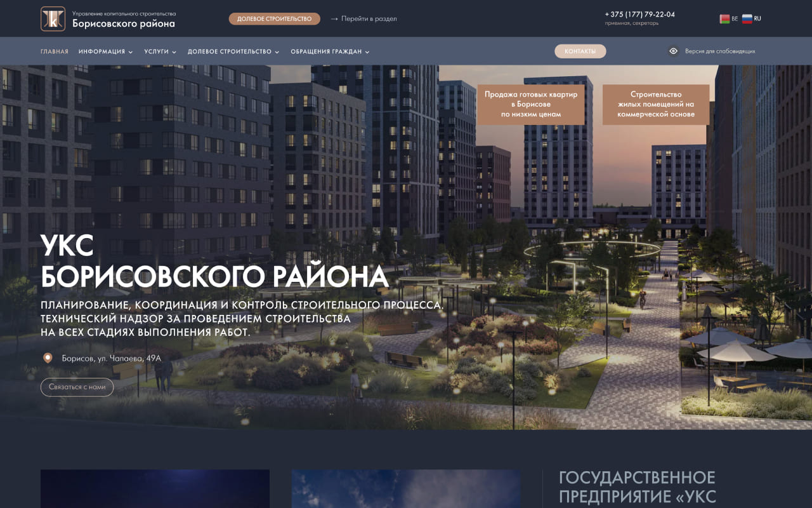Expand 'Обращения граждан' menu
The image size is (812, 508).
(x=330, y=51)
